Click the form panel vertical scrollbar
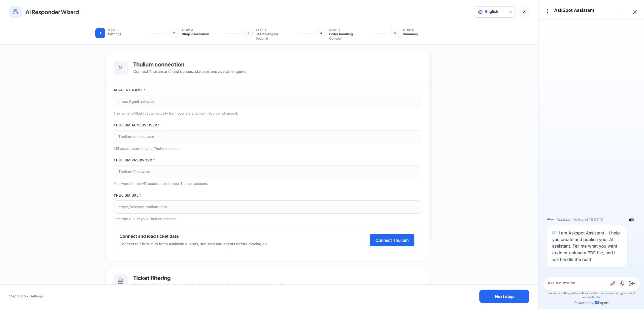This screenshot has height=309, width=644. pos(431,149)
